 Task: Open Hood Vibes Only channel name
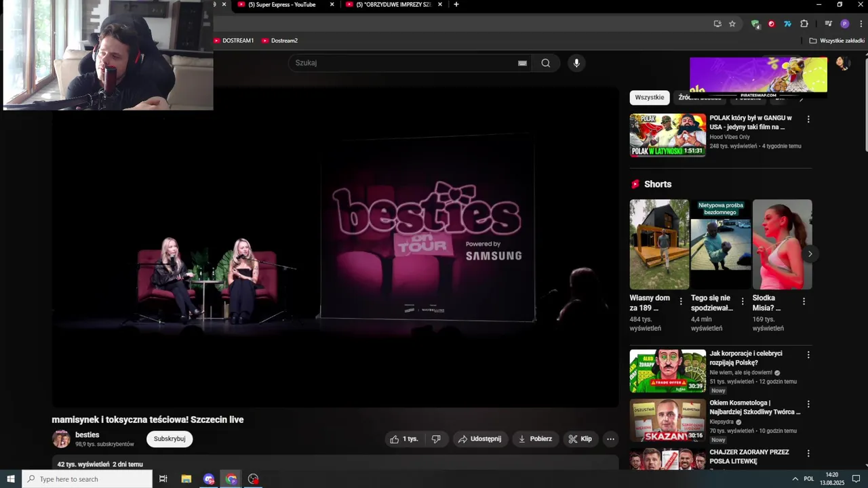730,137
